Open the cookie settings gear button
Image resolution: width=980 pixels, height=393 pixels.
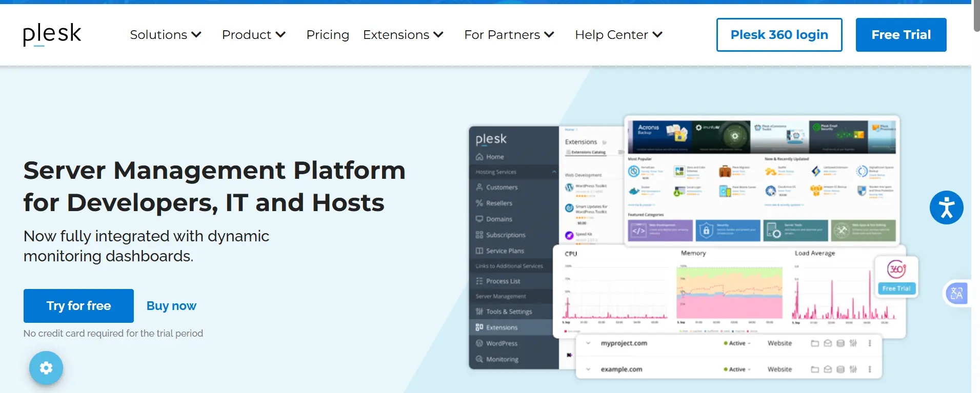click(46, 367)
